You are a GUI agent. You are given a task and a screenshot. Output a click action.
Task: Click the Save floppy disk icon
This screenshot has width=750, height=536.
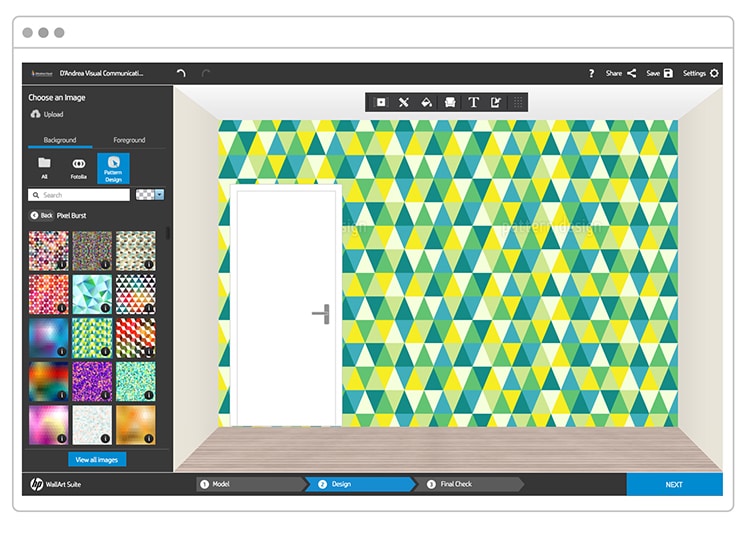point(668,73)
